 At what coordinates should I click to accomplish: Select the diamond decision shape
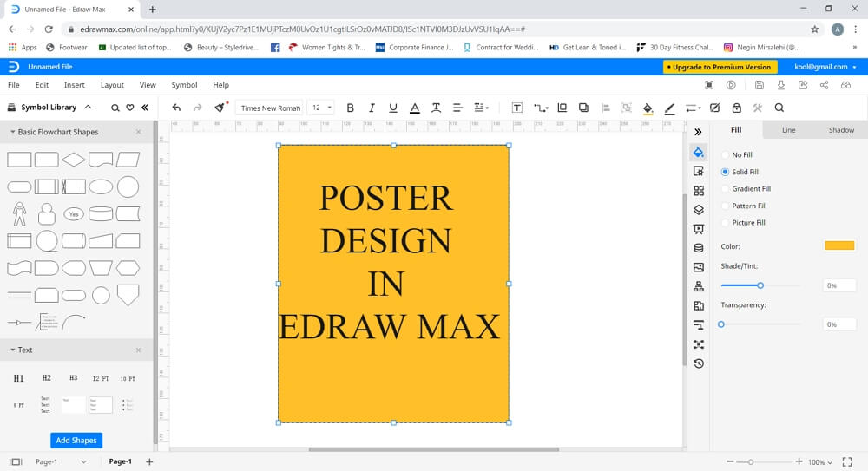pos(74,160)
